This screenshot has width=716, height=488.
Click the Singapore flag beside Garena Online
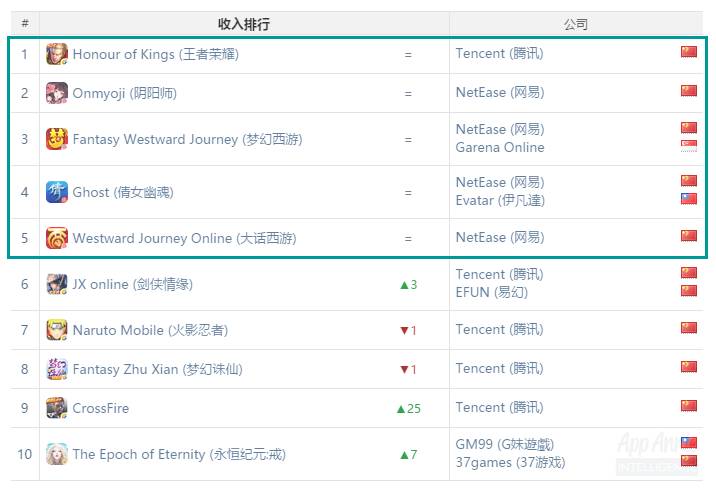[689, 146]
